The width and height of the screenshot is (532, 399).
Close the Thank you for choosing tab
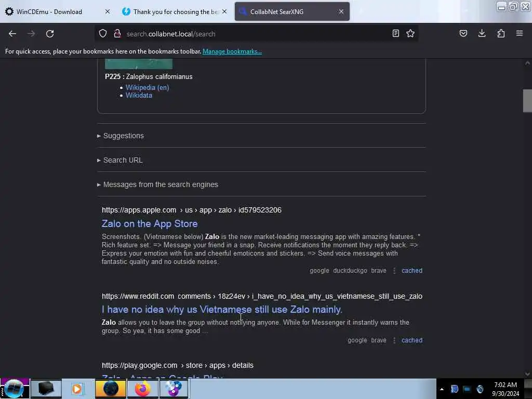(x=224, y=11)
